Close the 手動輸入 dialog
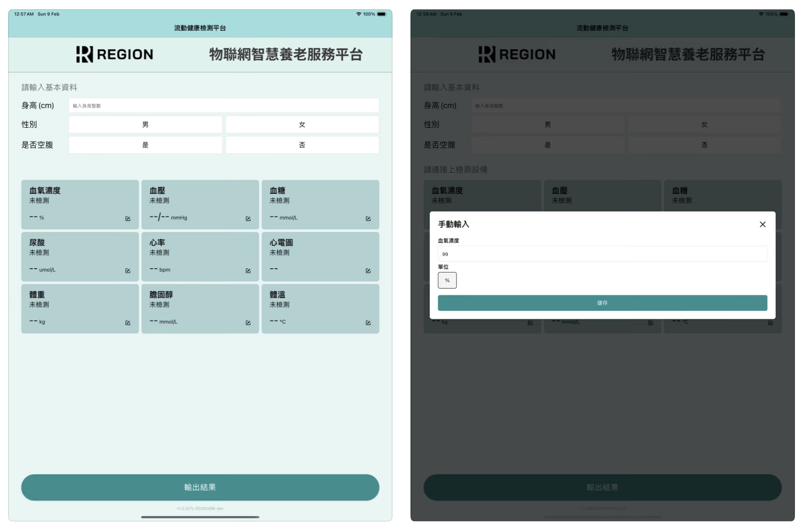 (x=762, y=224)
